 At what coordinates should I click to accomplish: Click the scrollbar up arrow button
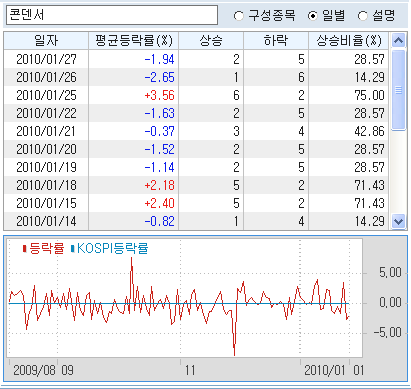(x=398, y=41)
